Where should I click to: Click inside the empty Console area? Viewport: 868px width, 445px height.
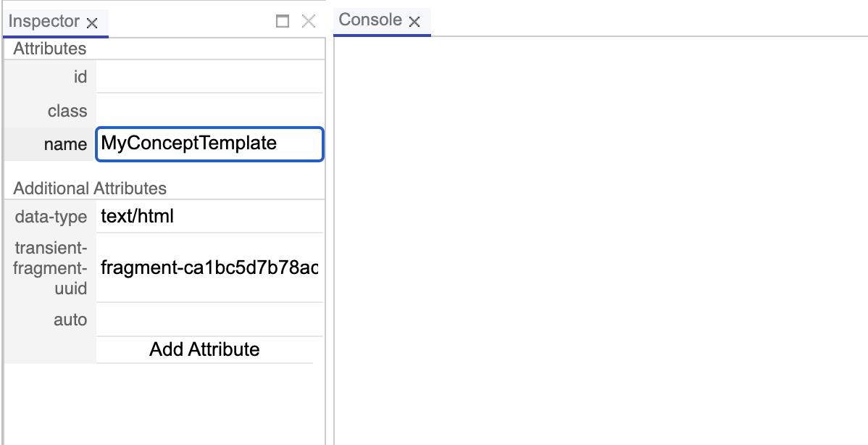click(x=600, y=239)
